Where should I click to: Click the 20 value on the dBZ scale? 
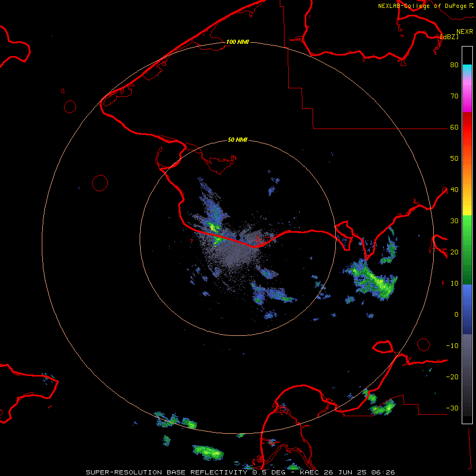(x=454, y=252)
